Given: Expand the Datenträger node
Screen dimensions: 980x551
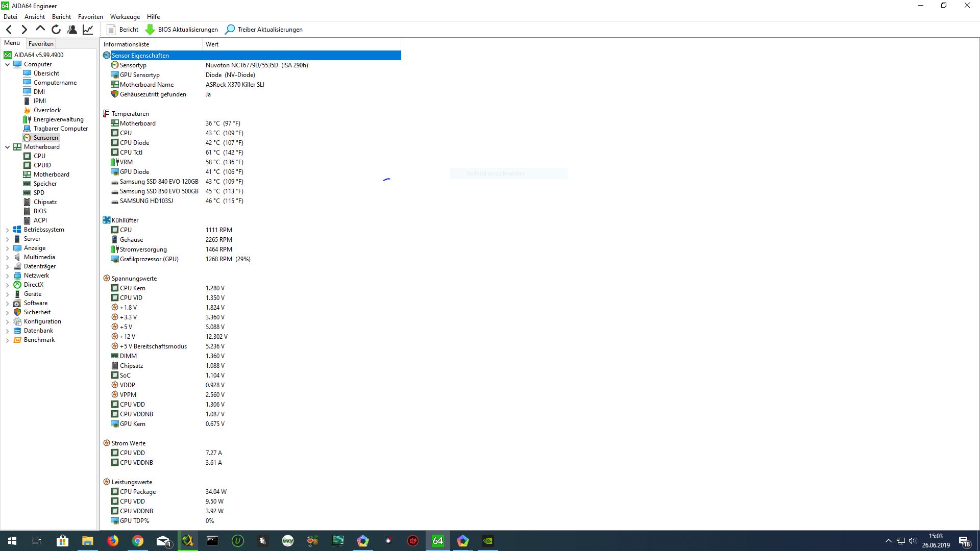Looking at the screenshot, I should point(7,266).
